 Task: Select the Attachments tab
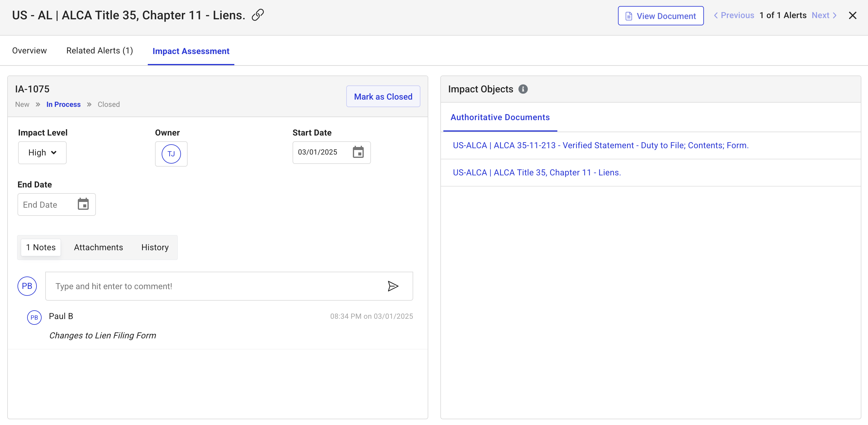click(98, 247)
